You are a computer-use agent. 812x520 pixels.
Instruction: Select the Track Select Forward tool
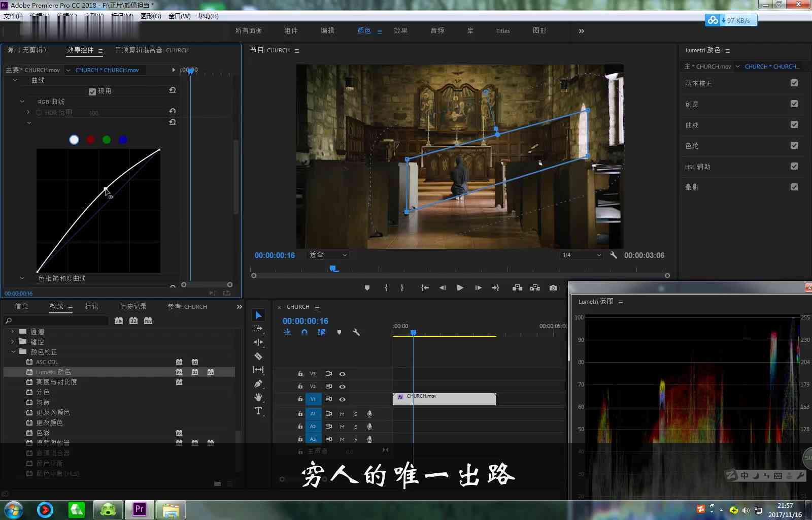pos(258,329)
